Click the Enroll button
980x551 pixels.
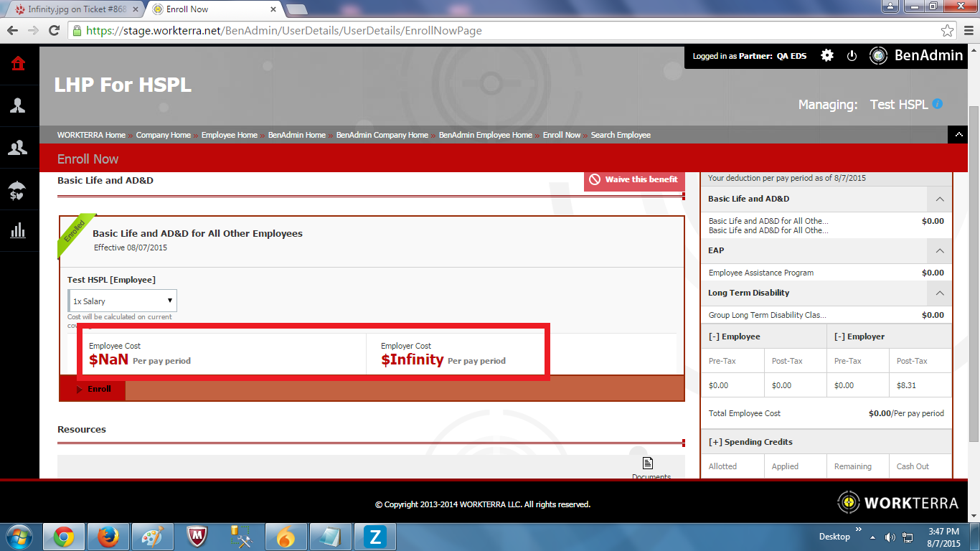tap(93, 389)
